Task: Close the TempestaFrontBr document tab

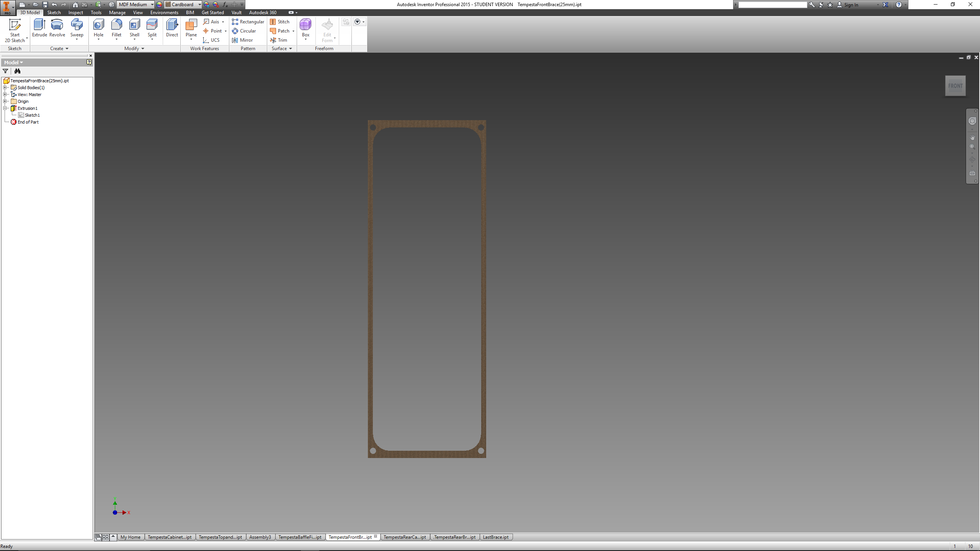Action: pyautogui.click(x=376, y=536)
